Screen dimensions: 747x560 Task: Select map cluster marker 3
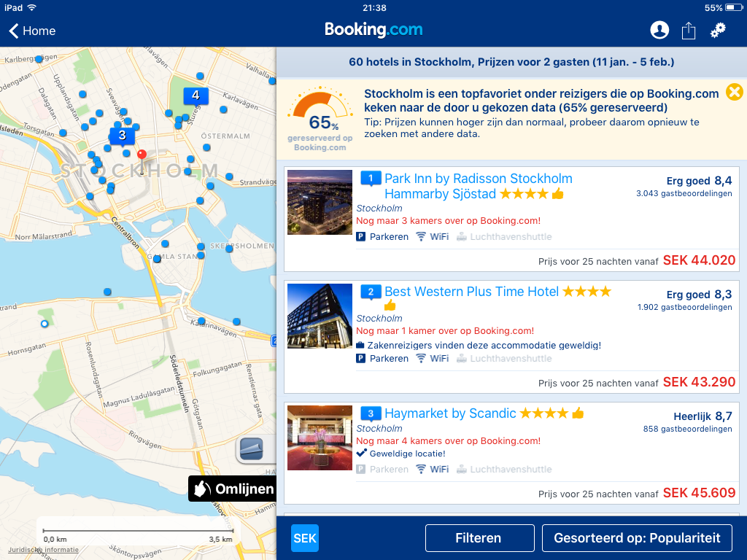tap(123, 136)
